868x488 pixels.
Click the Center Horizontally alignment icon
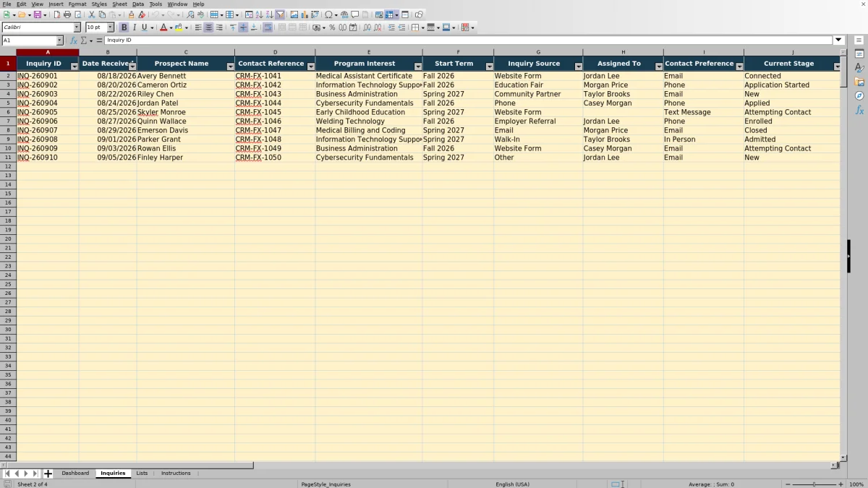[x=208, y=27]
